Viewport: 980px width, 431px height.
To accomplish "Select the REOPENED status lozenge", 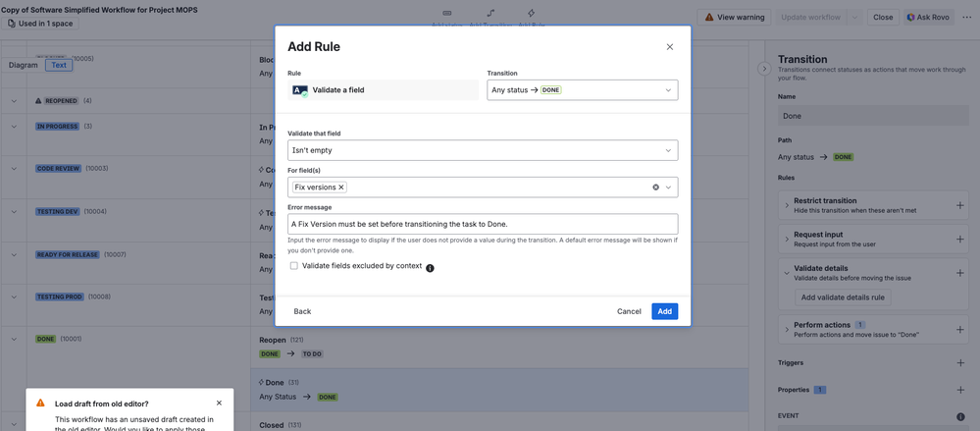I will click(x=57, y=101).
